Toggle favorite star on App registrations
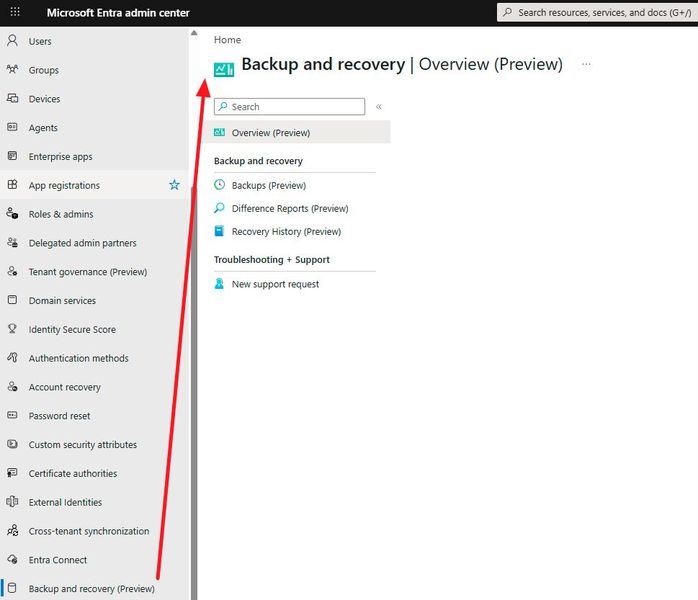Screen dimensions: 698x600 [174, 185]
